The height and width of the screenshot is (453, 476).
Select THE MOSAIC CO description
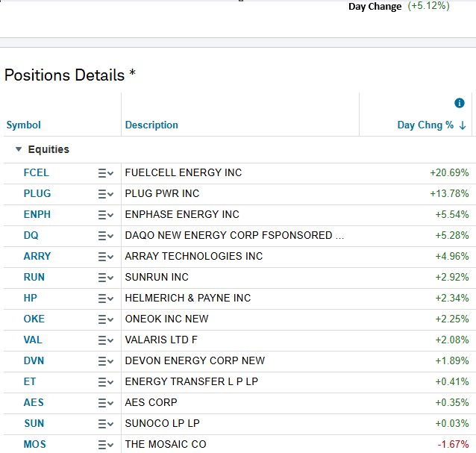pos(166,444)
